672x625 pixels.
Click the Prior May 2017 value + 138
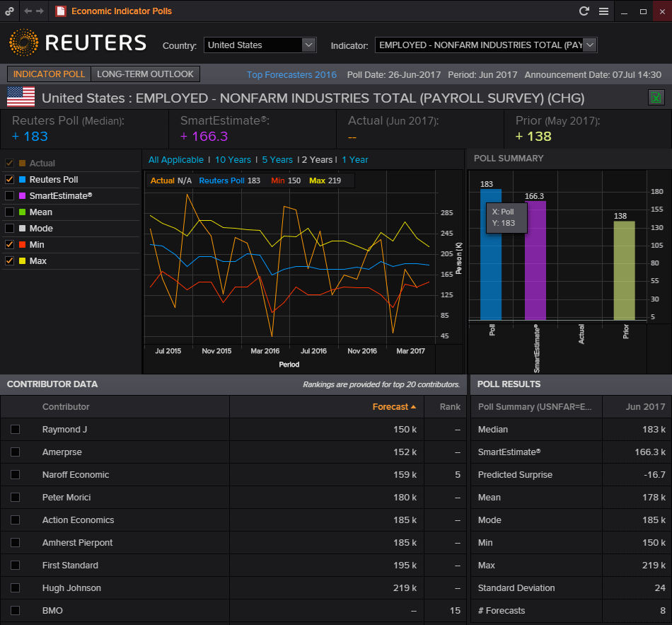(x=533, y=137)
